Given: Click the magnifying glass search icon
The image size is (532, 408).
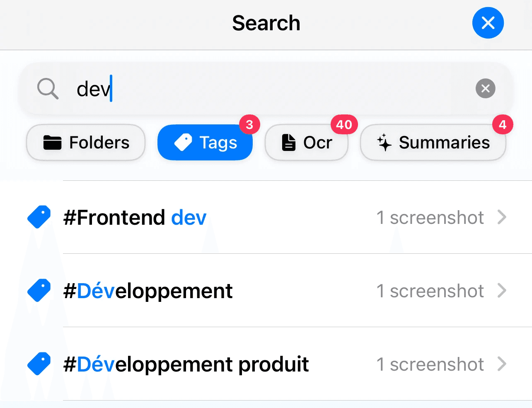Looking at the screenshot, I should tap(48, 89).
